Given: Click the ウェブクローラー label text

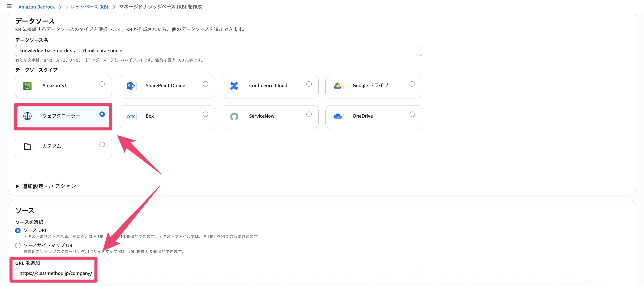Looking at the screenshot, I should tap(61, 116).
